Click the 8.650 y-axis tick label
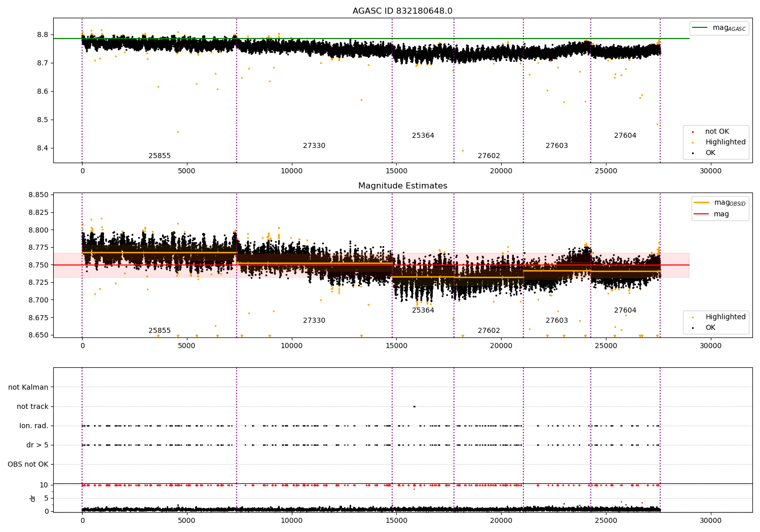The height and width of the screenshot is (532, 760). click(x=39, y=335)
